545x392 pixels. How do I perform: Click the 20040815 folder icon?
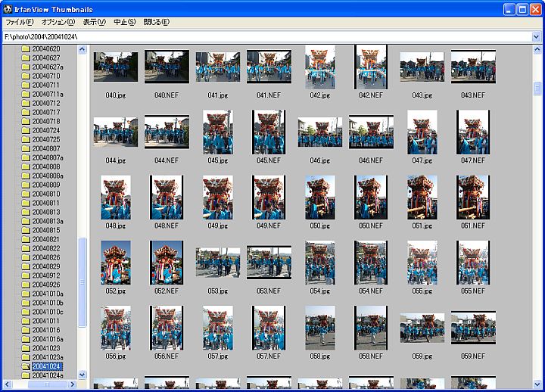click(26, 230)
